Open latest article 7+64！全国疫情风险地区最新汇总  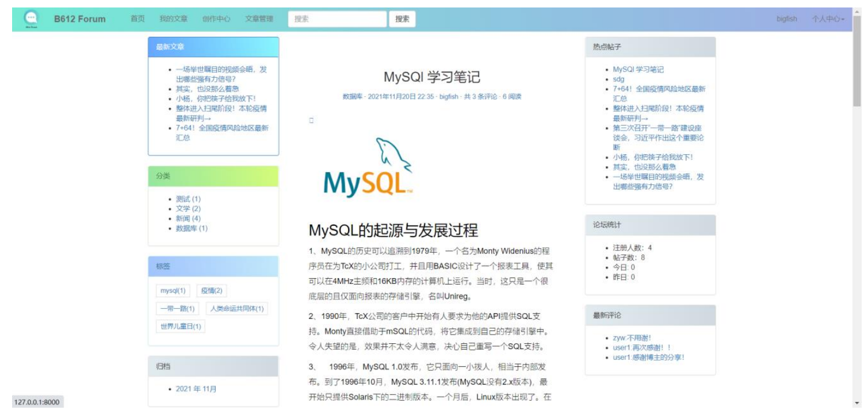[x=222, y=133]
